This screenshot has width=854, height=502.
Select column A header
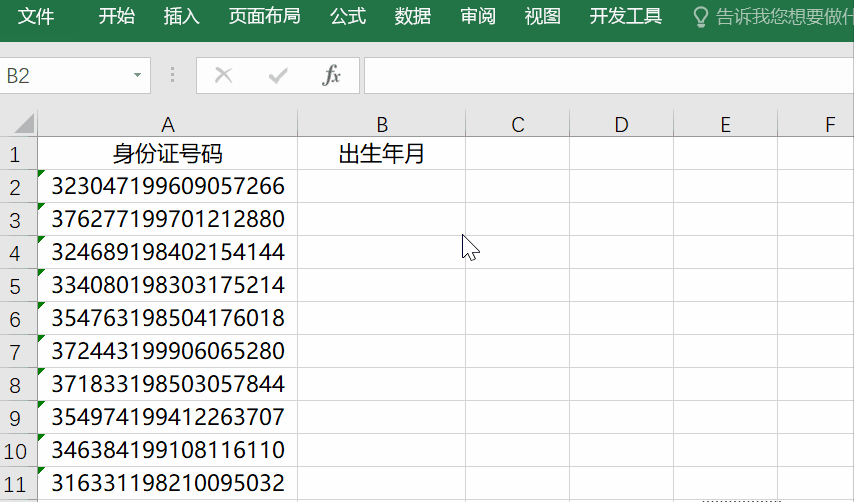(167, 124)
